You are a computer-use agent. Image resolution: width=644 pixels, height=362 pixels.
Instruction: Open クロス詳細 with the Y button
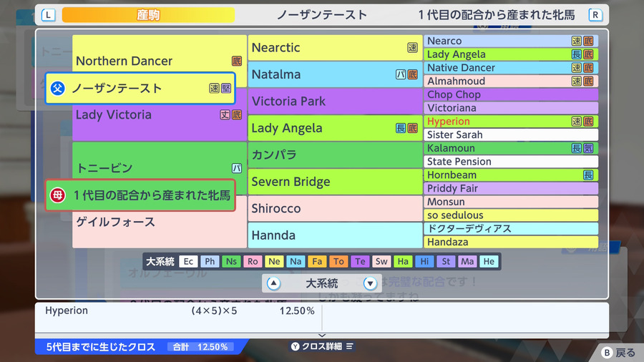pyautogui.click(x=323, y=346)
